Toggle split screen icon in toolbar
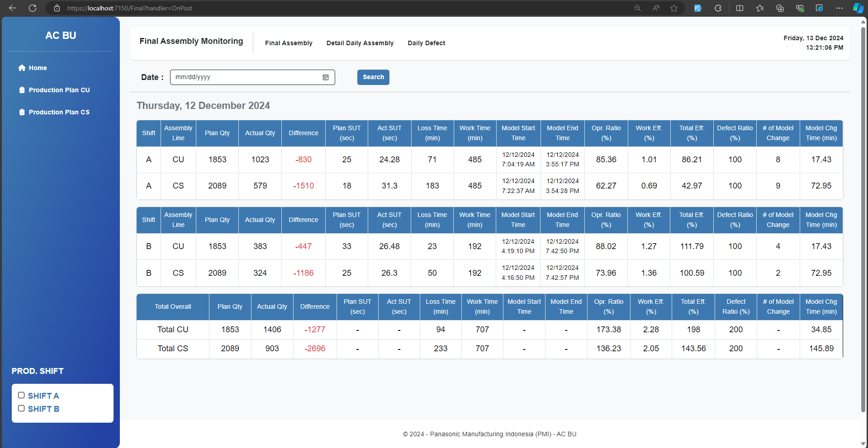This screenshot has width=868, height=448. tap(740, 8)
